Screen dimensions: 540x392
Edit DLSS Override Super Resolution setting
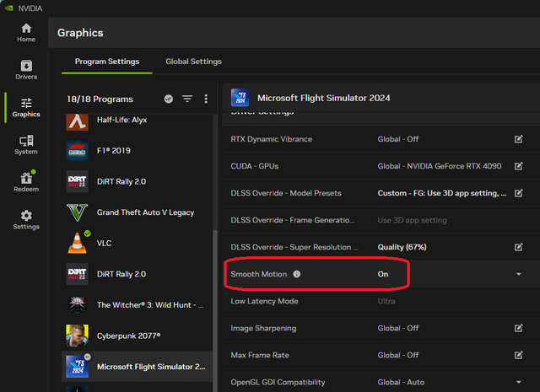(519, 247)
